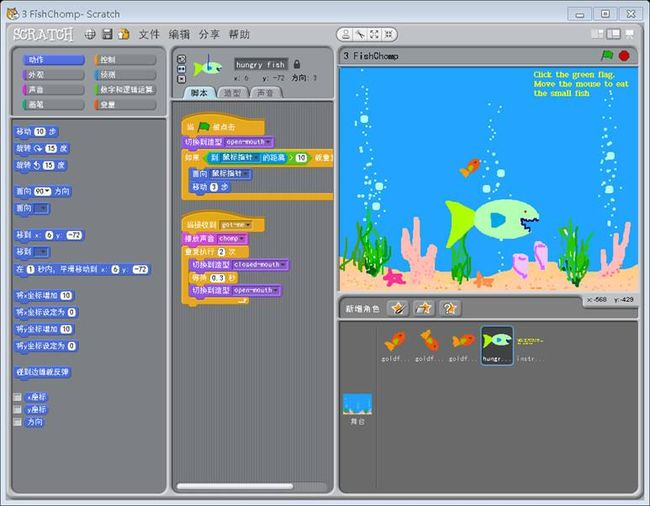650x506 pixels.
Task: Click the repeat count 2 value
Action: pyautogui.click(x=221, y=252)
